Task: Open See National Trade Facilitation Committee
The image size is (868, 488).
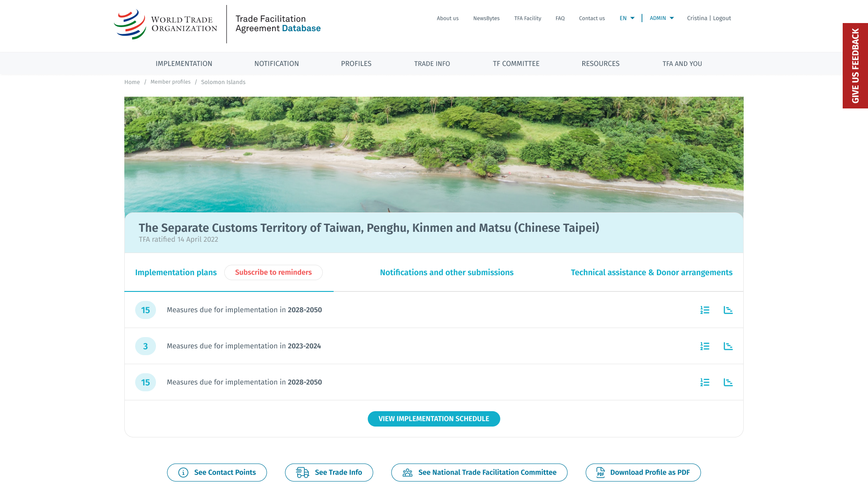Action: [479, 472]
